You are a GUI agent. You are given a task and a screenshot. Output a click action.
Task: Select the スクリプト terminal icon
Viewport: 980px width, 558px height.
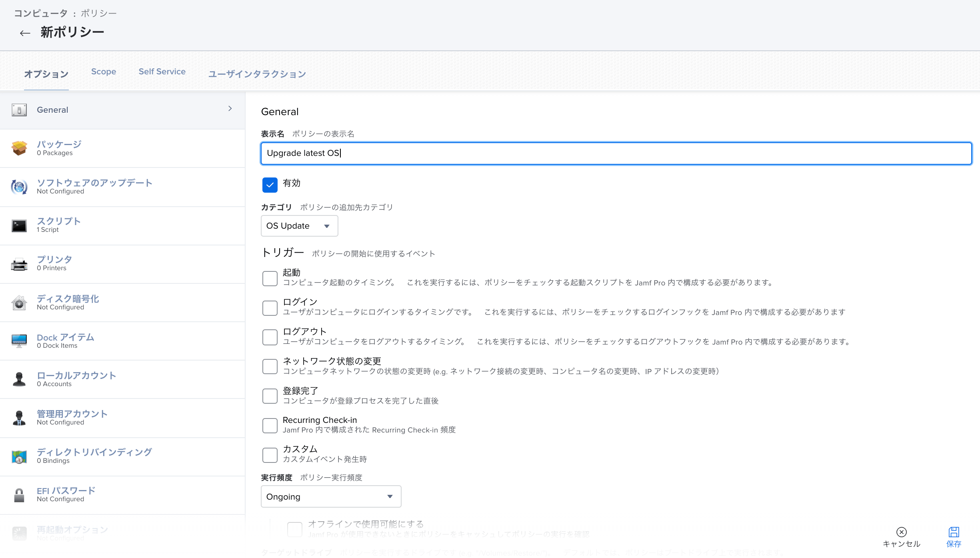(x=19, y=225)
